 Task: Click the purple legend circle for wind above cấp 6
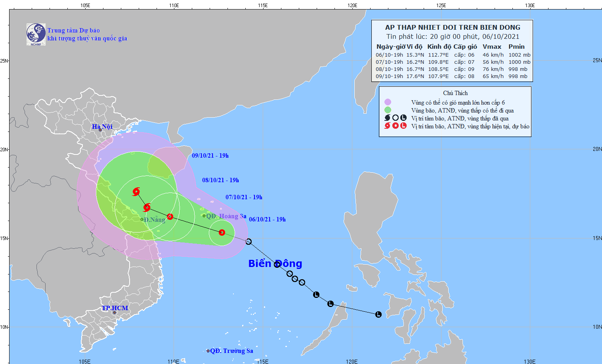pyautogui.click(x=388, y=102)
